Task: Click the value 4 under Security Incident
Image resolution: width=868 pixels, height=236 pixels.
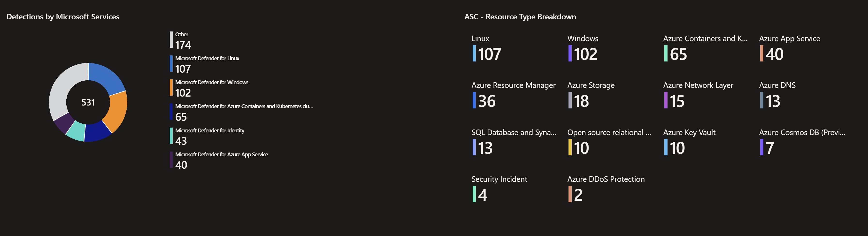Action: pyautogui.click(x=483, y=195)
